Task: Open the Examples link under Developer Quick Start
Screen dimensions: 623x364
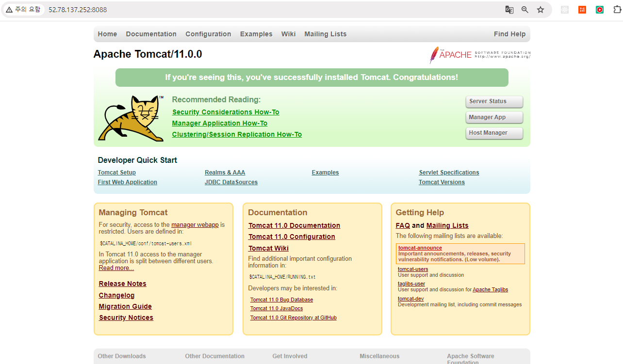Action: pos(325,173)
